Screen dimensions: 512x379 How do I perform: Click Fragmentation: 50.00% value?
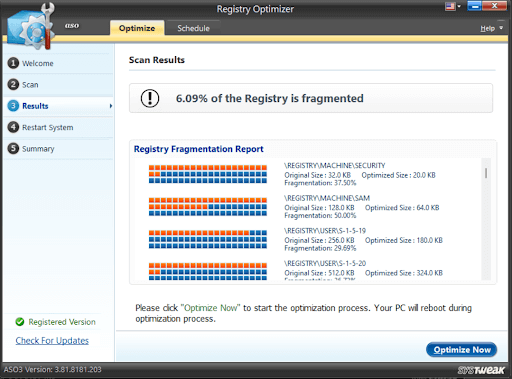(x=320, y=216)
